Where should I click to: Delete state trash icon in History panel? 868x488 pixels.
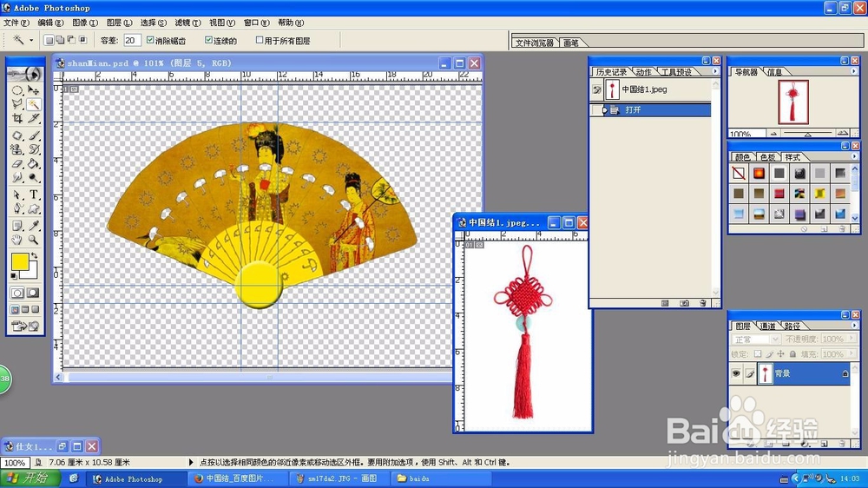tap(703, 303)
